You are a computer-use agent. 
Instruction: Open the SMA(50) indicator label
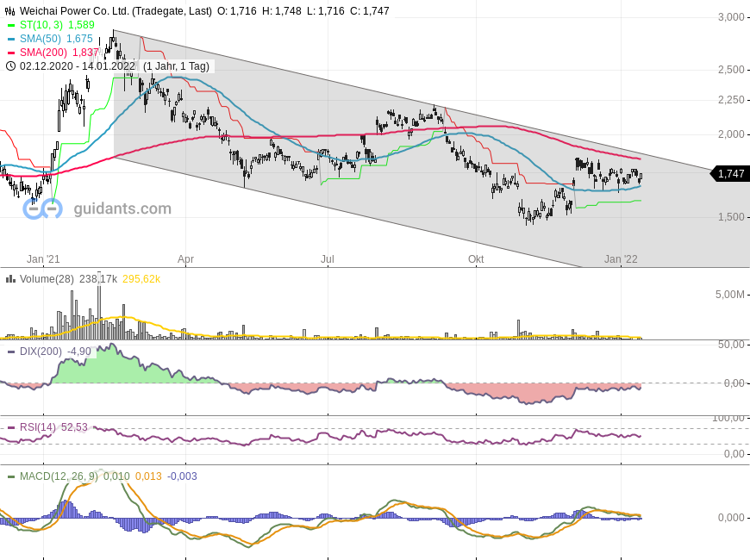pos(41,39)
